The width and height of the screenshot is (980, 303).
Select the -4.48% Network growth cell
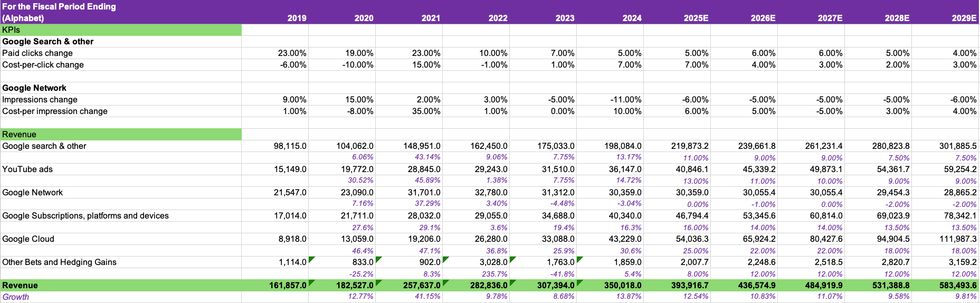point(562,204)
